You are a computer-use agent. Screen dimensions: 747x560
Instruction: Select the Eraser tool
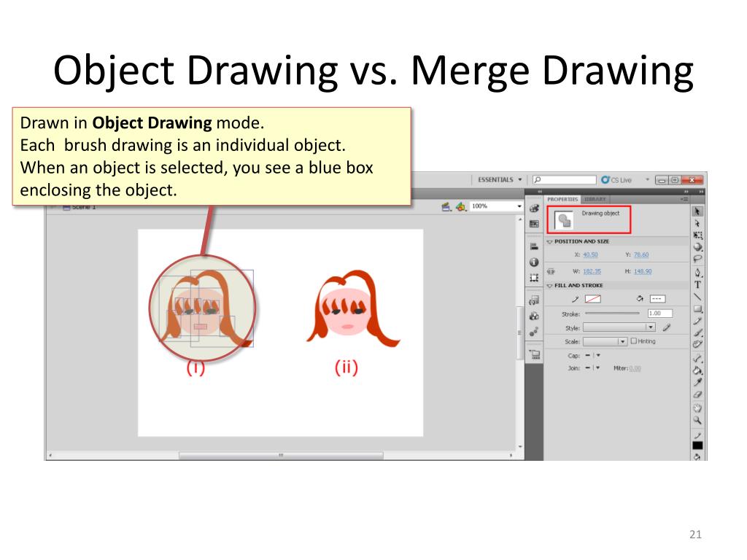[697, 394]
